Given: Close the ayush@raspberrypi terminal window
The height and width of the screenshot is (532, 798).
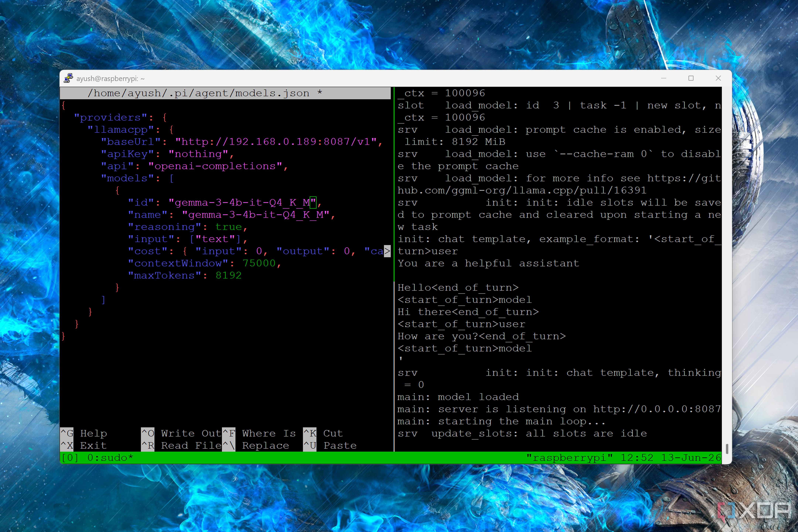Looking at the screenshot, I should coord(718,78).
